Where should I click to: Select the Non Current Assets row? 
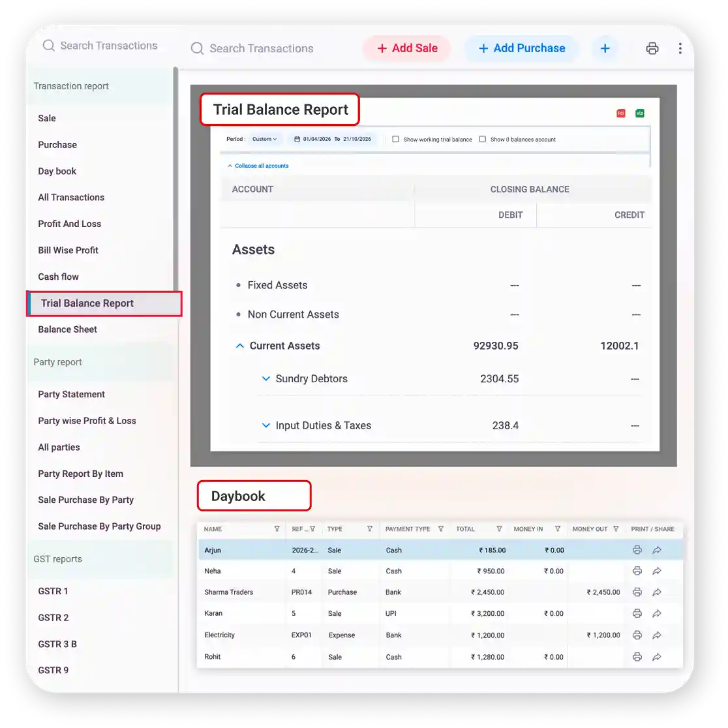436,314
